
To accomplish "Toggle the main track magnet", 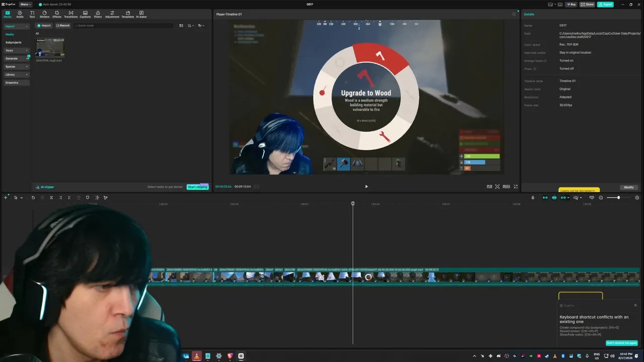I will [545, 198].
